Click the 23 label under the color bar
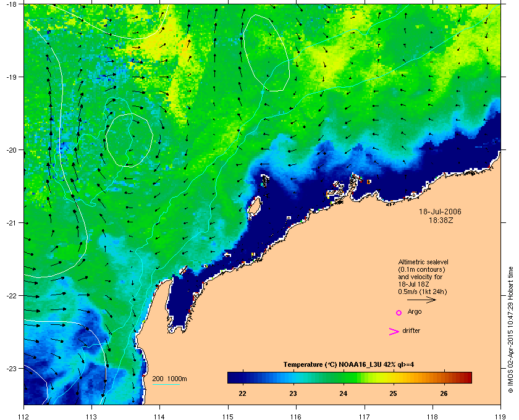Screen dimensions: 519x420 point(293,393)
